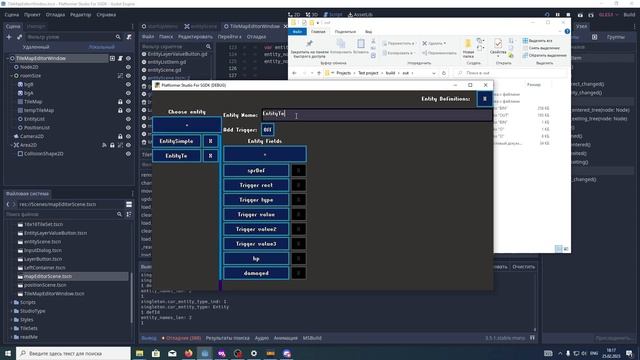Open Scene dock three-dot options menu
The height and width of the screenshot is (360, 640).
(132, 26)
